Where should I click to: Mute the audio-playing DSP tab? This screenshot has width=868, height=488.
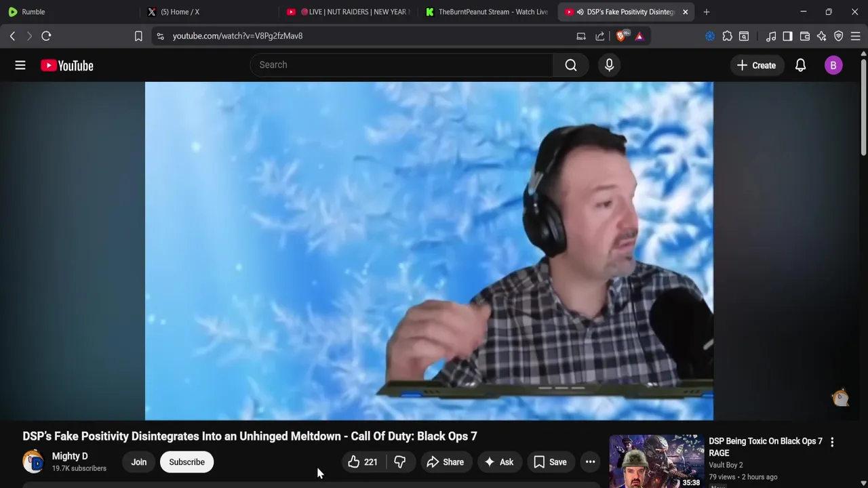pos(580,12)
